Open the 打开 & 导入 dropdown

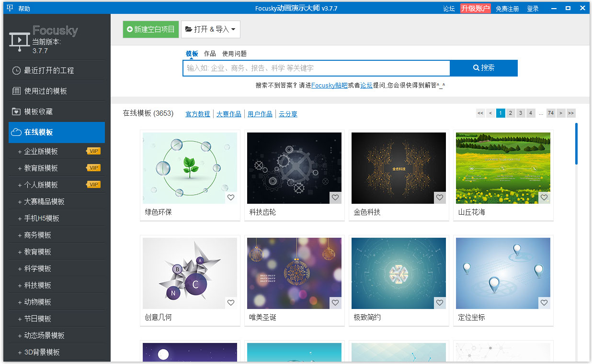point(211,29)
